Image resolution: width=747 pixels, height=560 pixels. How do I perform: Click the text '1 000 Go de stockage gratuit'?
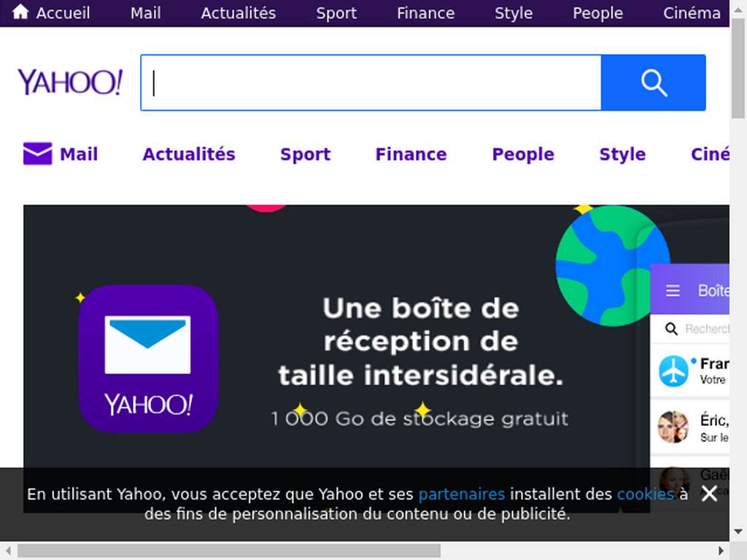click(419, 419)
